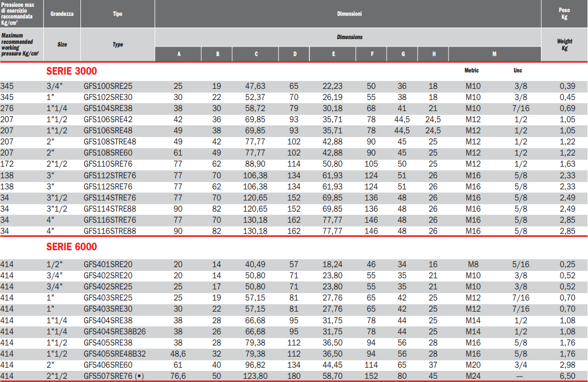Select the M24 metric thread cell
The image size is (588, 382).
pos(473,376)
